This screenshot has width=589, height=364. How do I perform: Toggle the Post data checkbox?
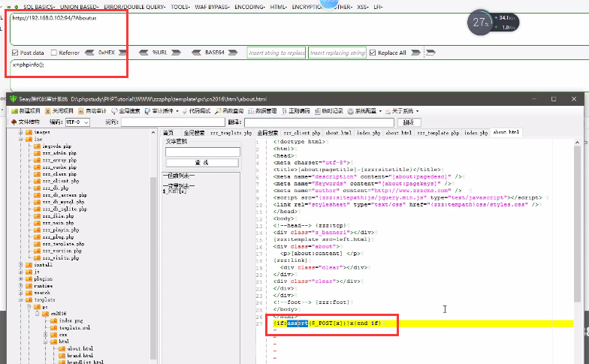(15, 53)
